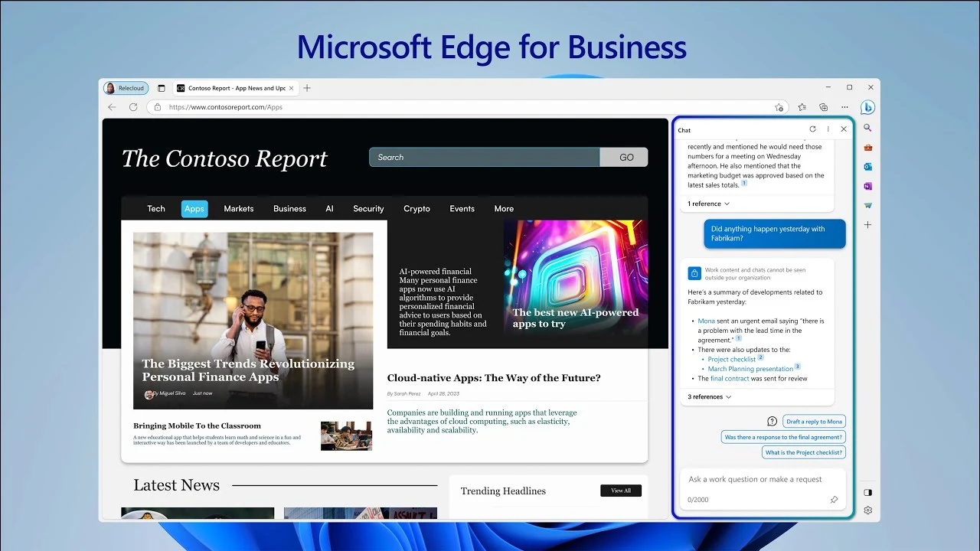
Task: Click Draft a reply to Mona suggestion
Action: tap(814, 422)
